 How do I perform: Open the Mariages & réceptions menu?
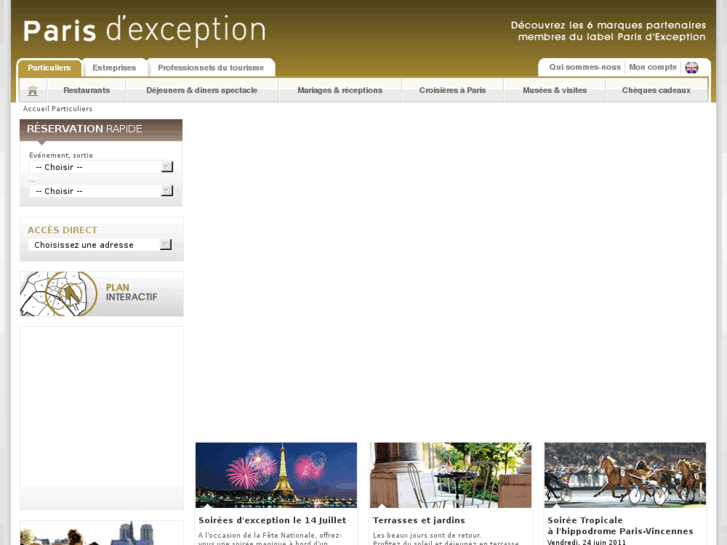[340, 90]
